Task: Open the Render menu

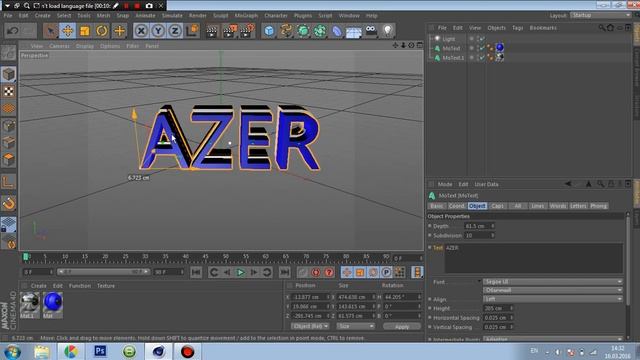Action: 198,16
